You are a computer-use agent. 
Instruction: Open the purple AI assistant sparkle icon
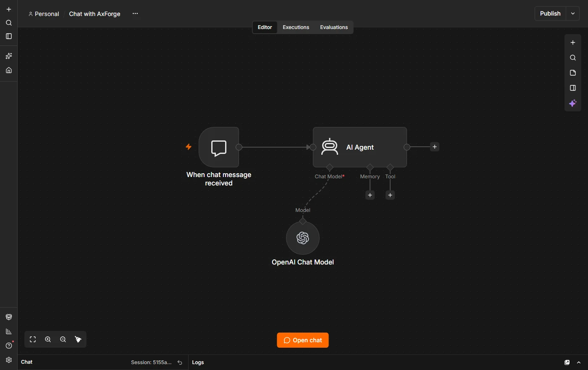(x=573, y=103)
